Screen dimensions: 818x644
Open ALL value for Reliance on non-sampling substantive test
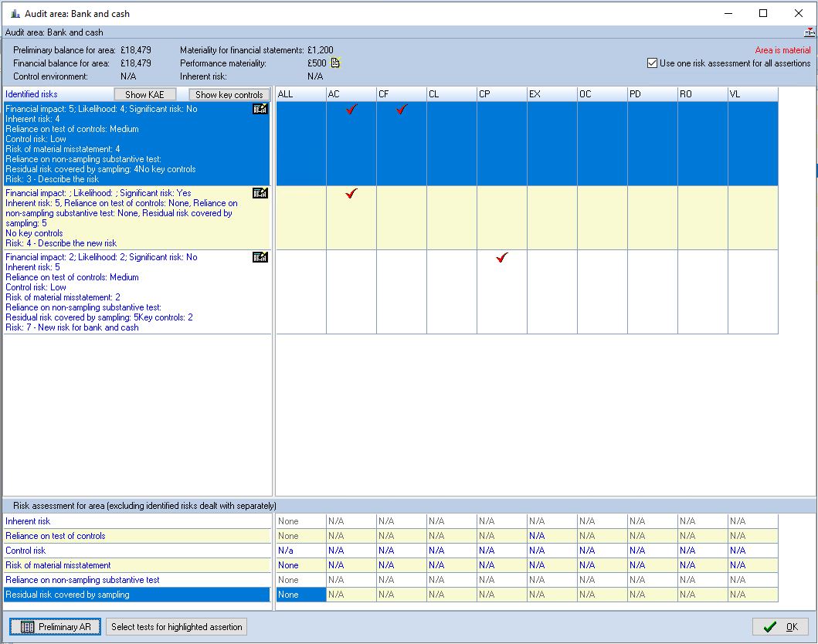301,579
